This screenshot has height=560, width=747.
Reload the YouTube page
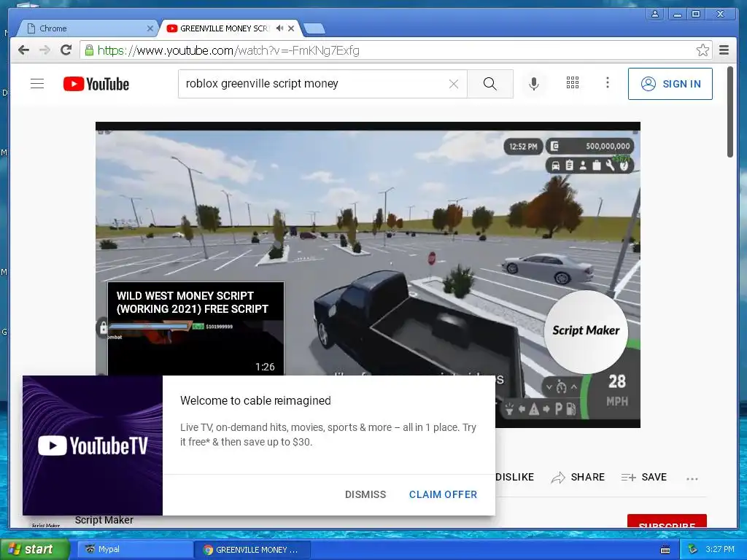point(66,50)
